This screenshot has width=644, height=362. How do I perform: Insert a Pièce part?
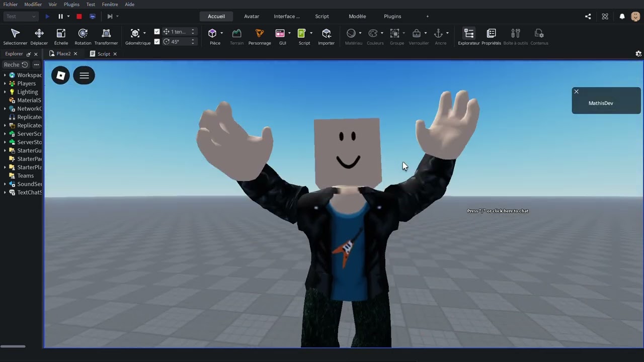[x=212, y=33]
